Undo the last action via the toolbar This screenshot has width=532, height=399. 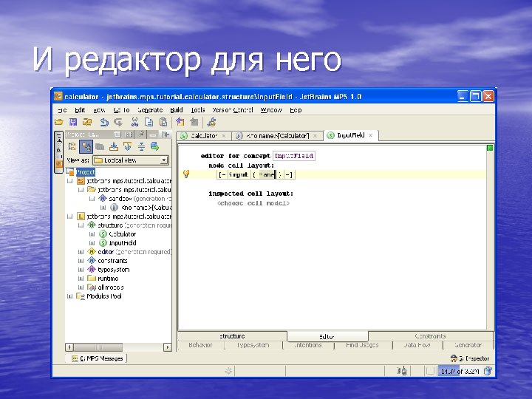[x=104, y=122]
